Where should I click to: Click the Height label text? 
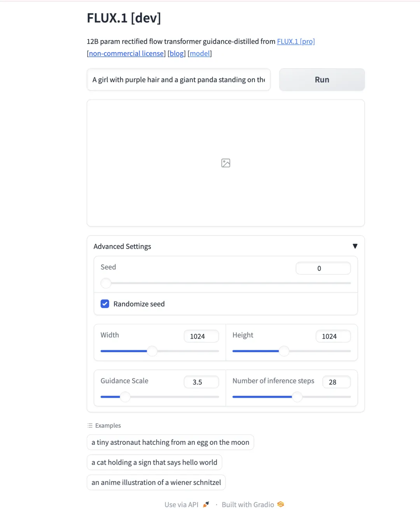point(243,335)
